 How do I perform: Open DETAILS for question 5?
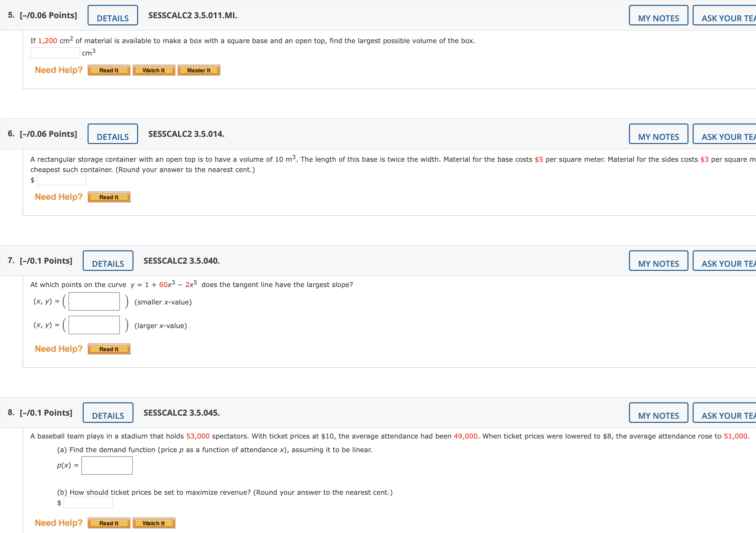pos(113,15)
